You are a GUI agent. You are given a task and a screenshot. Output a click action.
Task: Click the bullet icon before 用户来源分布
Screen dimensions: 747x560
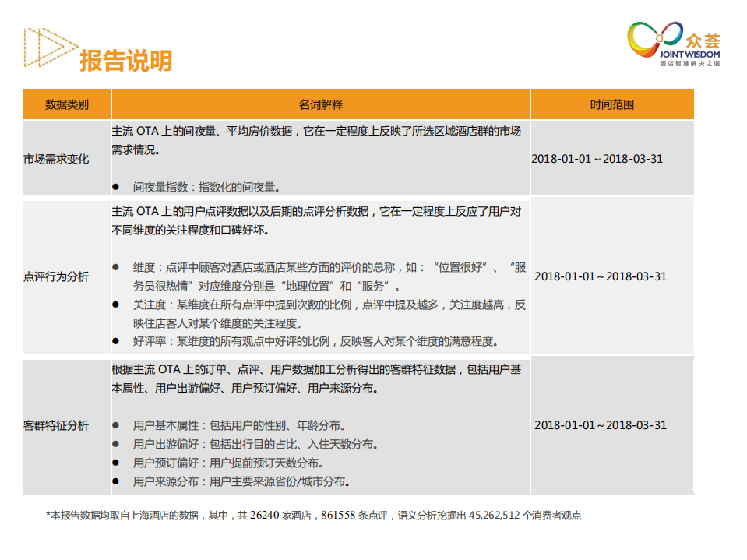(x=116, y=481)
